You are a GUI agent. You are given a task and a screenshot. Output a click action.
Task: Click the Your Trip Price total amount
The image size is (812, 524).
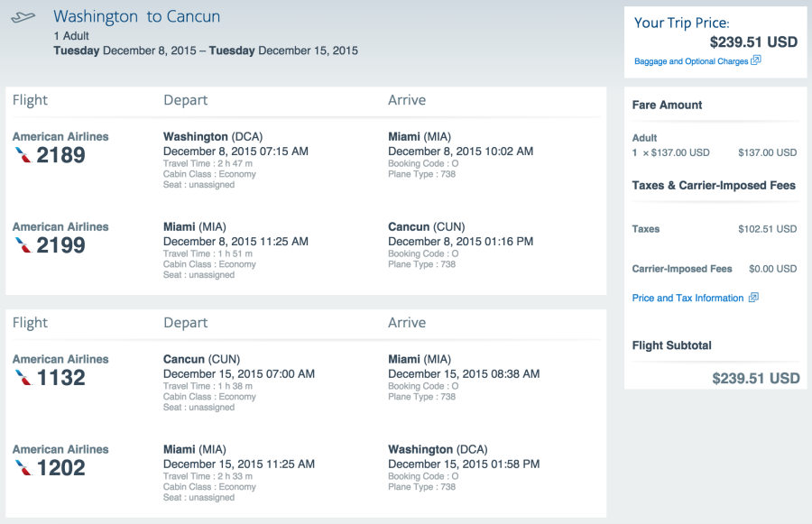tap(753, 41)
